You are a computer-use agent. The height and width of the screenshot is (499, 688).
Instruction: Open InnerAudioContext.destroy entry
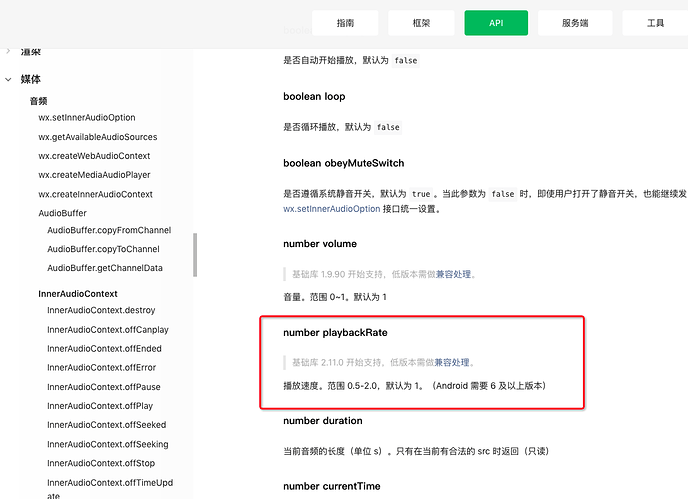pos(101,310)
